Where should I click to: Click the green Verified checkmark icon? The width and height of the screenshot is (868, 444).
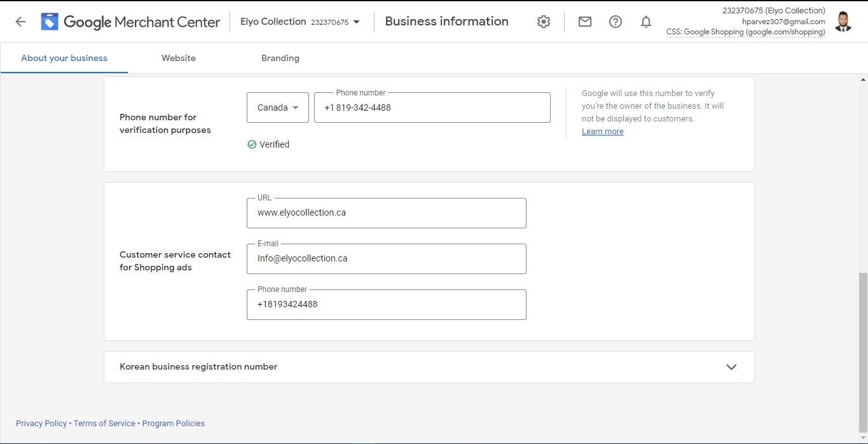tap(252, 144)
